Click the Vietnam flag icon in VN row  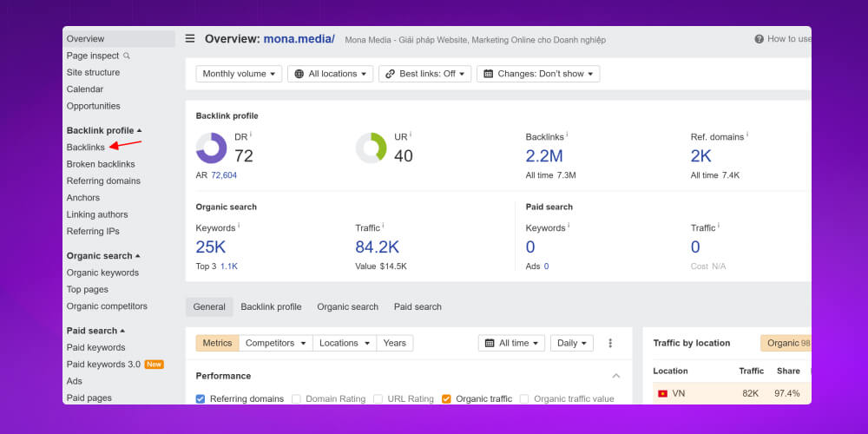coord(662,393)
